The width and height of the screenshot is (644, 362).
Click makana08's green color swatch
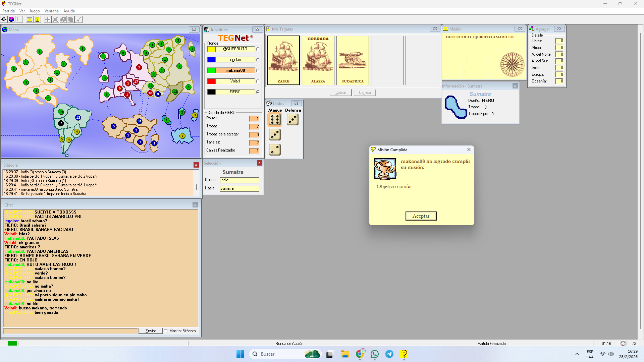pyautogui.click(x=211, y=70)
